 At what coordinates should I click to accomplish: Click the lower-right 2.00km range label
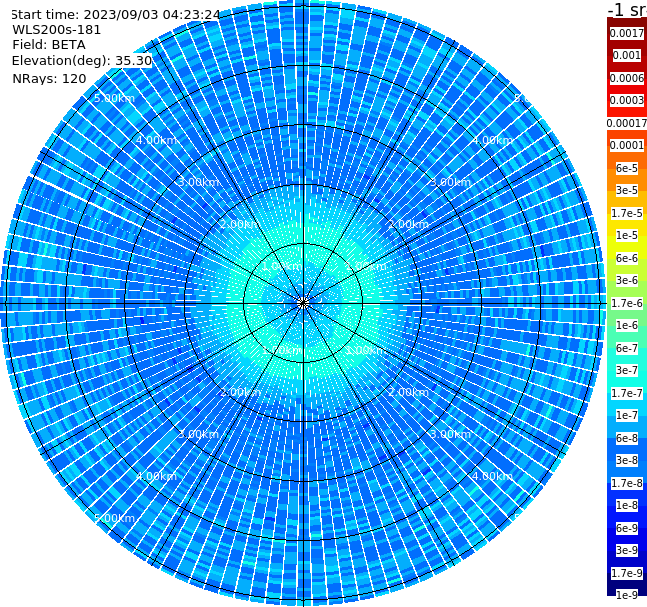pyautogui.click(x=409, y=392)
